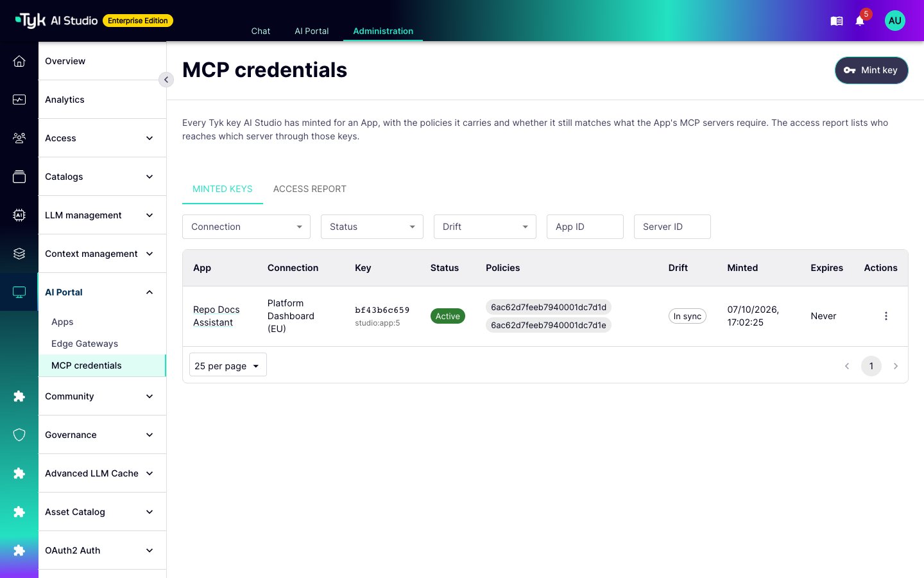Click the App ID filter field
The height and width of the screenshot is (578, 924).
(x=585, y=227)
